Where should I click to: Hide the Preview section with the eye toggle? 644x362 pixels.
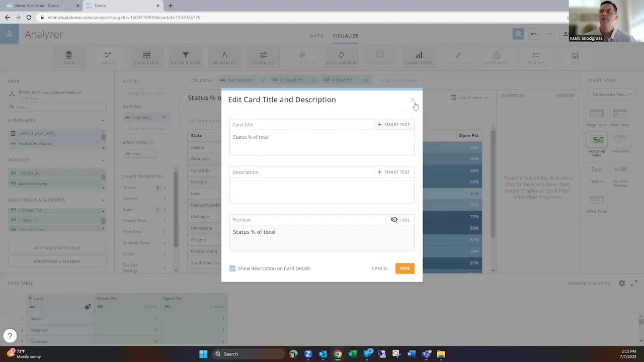(400, 220)
